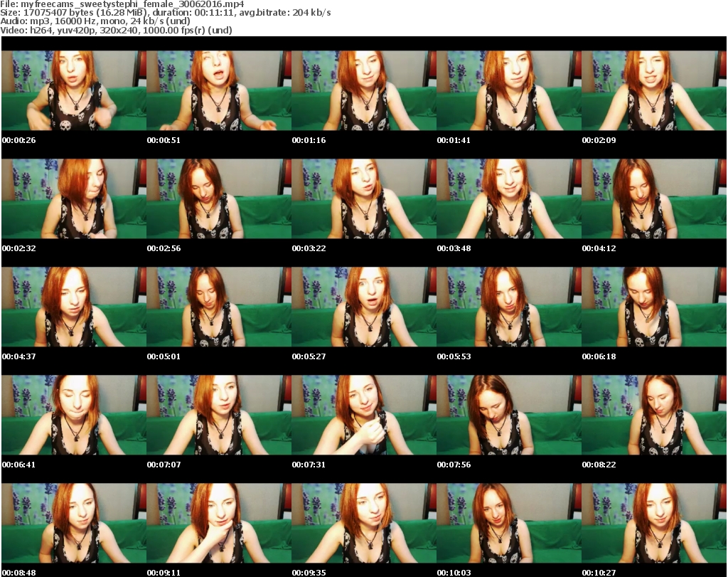
Task: Select the thumbnail frame at 00:07:07
Action: 219,415
